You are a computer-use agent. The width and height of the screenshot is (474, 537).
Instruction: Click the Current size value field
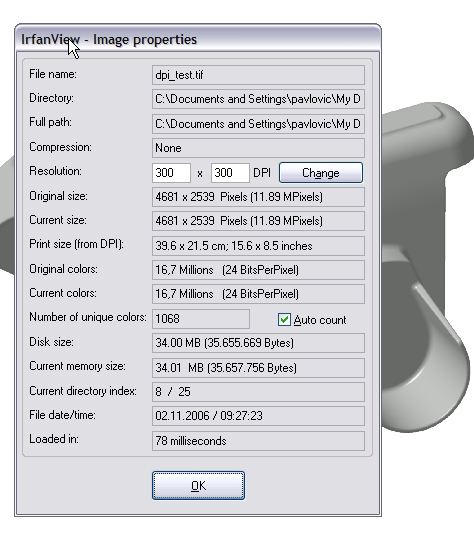[258, 221]
